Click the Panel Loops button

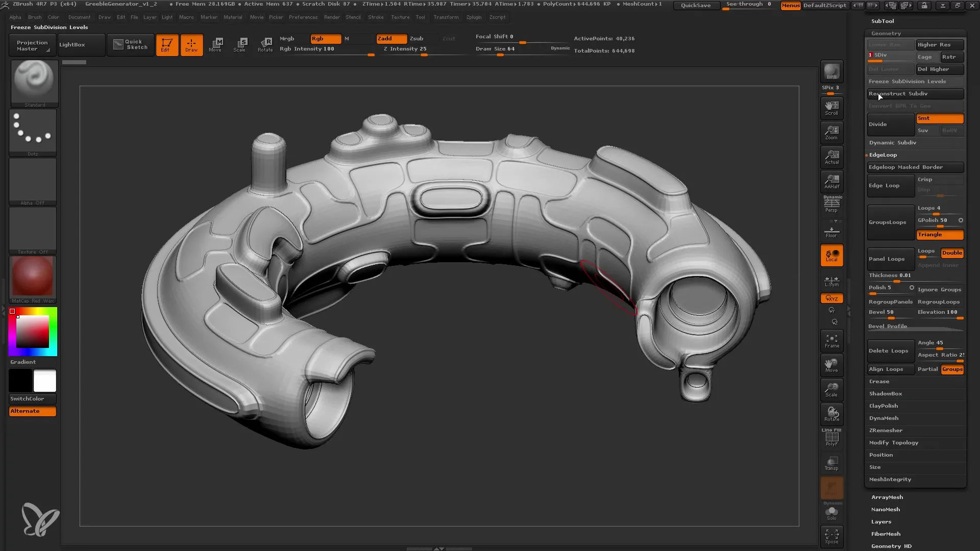click(x=891, y=259)
